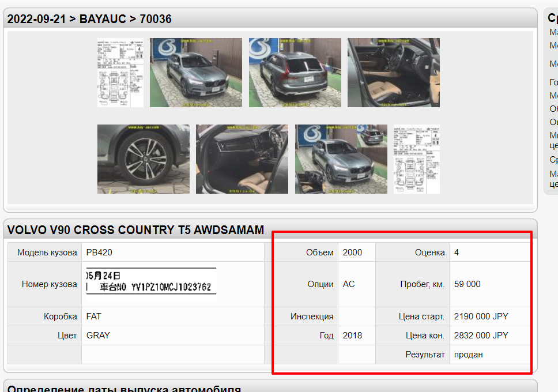558x392 pixels.
Task: Click the Цвет label
Action: click(x=67, y=336)
